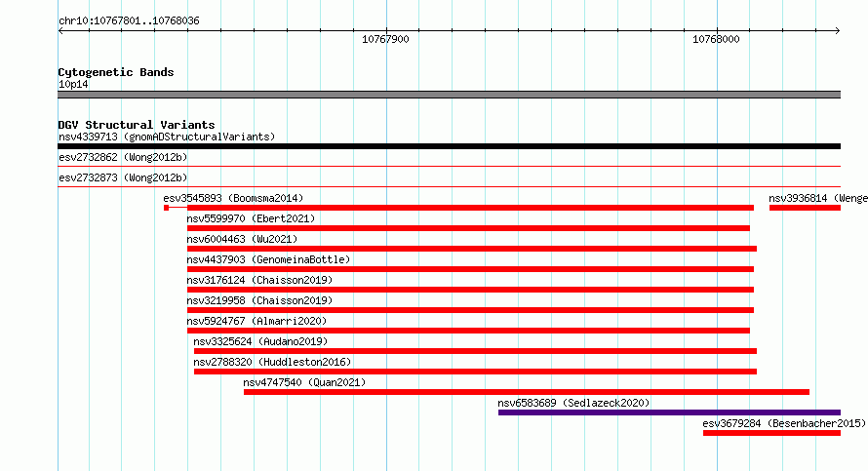Open variant esv2732873 (Wong2012b)
The width and height of the screenshot is (868, 471).
123,177
